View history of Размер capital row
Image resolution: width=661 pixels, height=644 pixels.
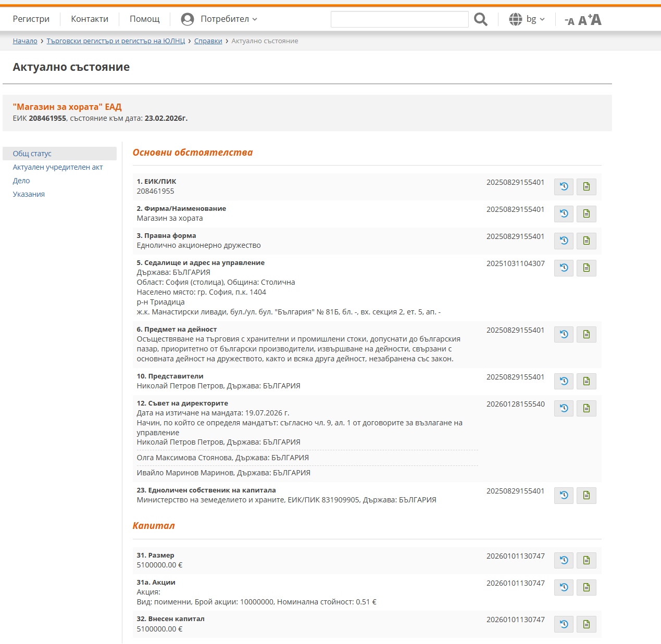[x=564, y=561]
